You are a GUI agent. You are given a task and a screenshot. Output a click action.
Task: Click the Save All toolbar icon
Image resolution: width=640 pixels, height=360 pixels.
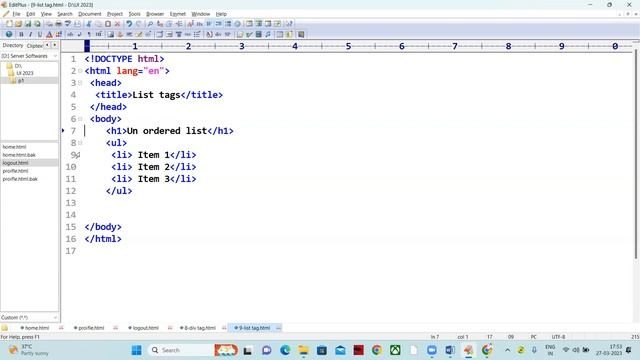point(37,24)
